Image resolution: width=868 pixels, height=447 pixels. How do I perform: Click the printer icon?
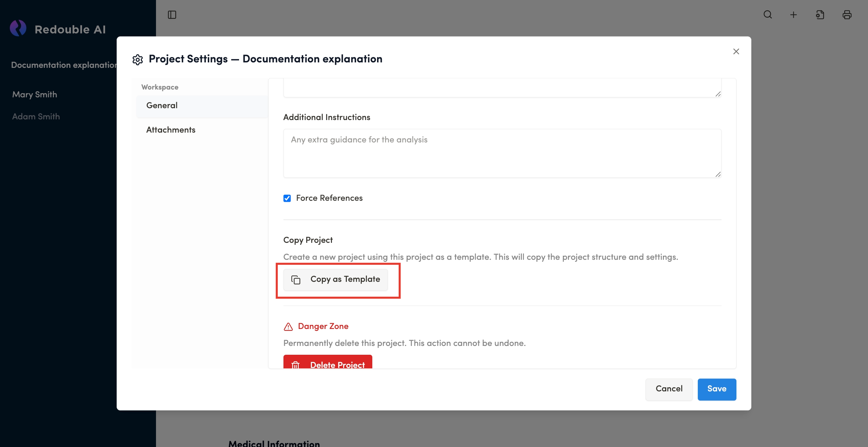point(847,15)
